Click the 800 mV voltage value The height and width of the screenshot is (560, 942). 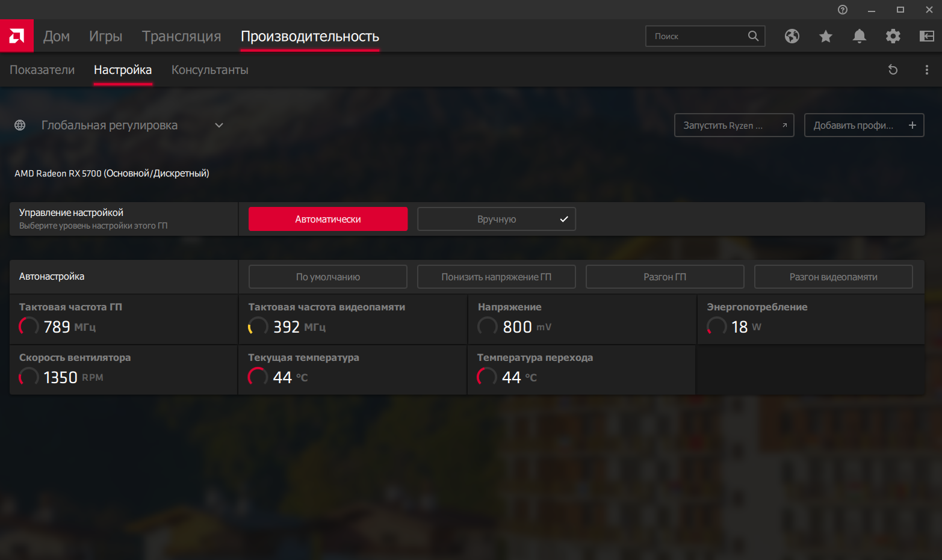[527, 327]
